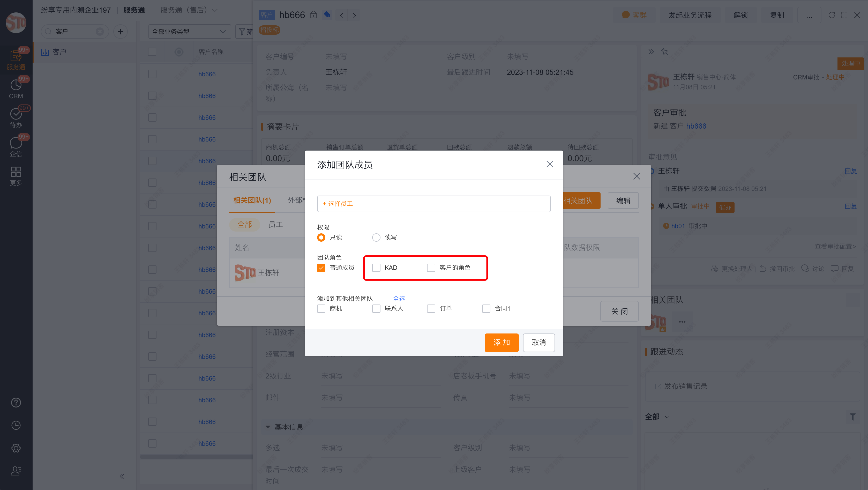Open the 客群 button

click(634, 15)
